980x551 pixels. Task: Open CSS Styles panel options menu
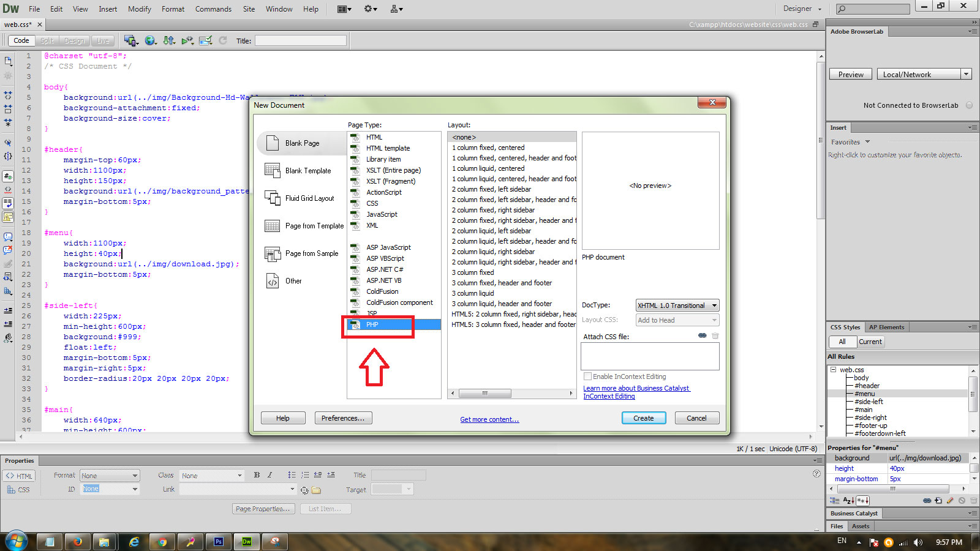click(972, 327)
